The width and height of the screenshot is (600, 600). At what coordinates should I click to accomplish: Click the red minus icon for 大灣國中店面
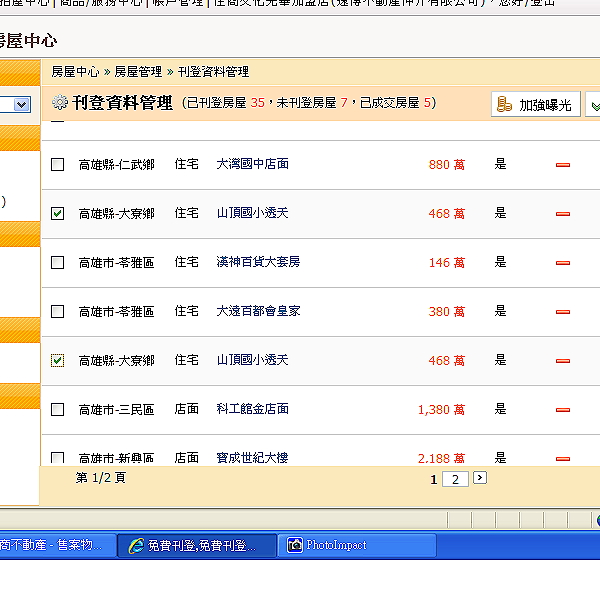point(562,165)
